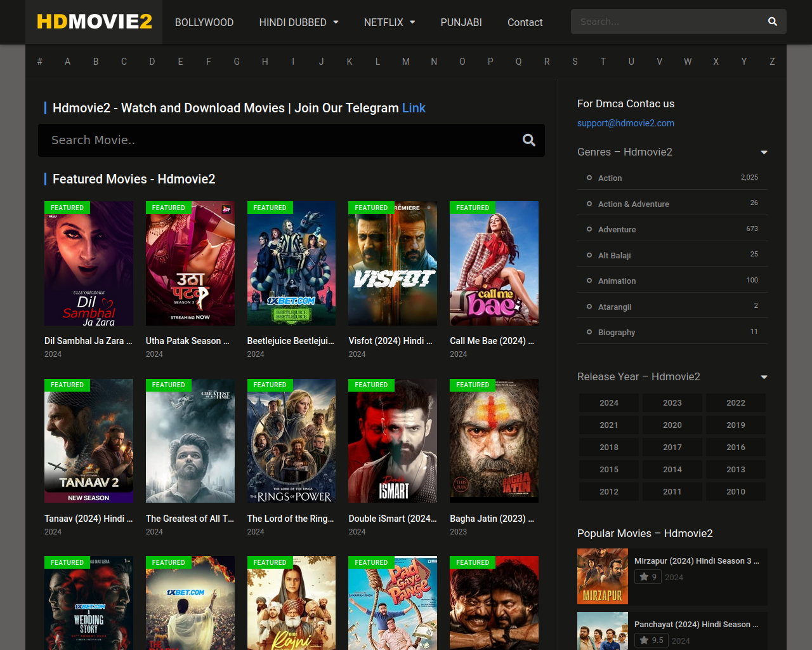Select release year 2015

point(609,470)
